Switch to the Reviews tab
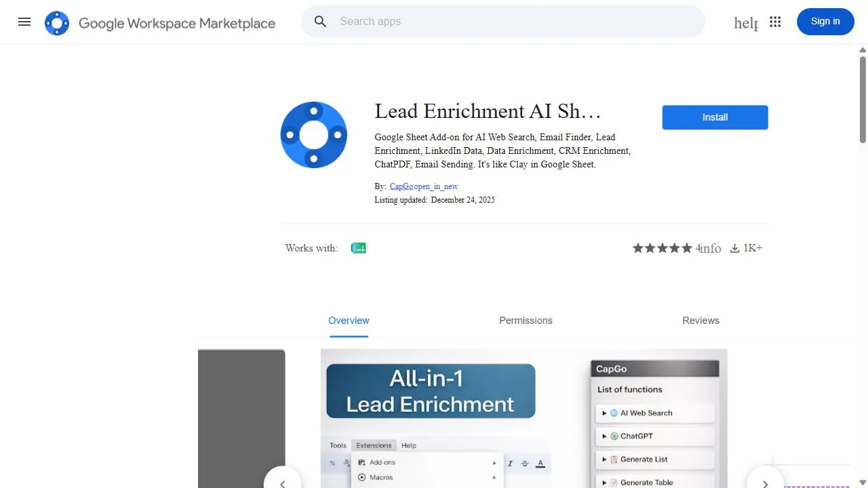 click(x=701, y=321)
